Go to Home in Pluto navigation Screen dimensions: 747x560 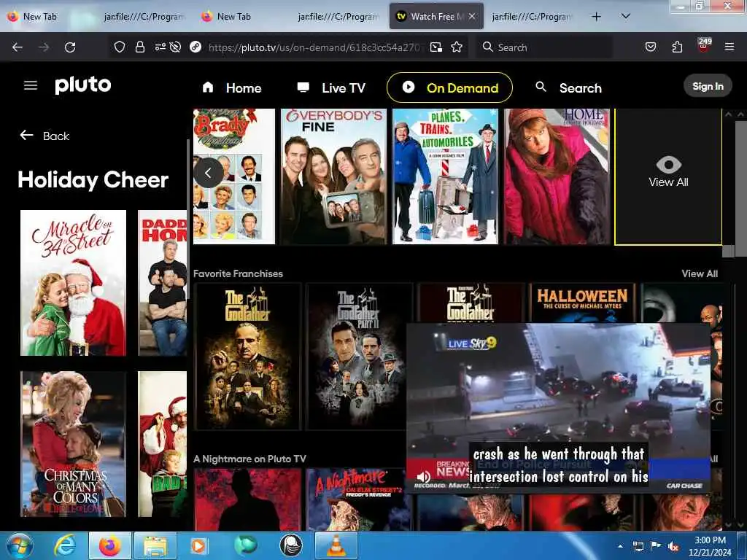tap(232, 88)
